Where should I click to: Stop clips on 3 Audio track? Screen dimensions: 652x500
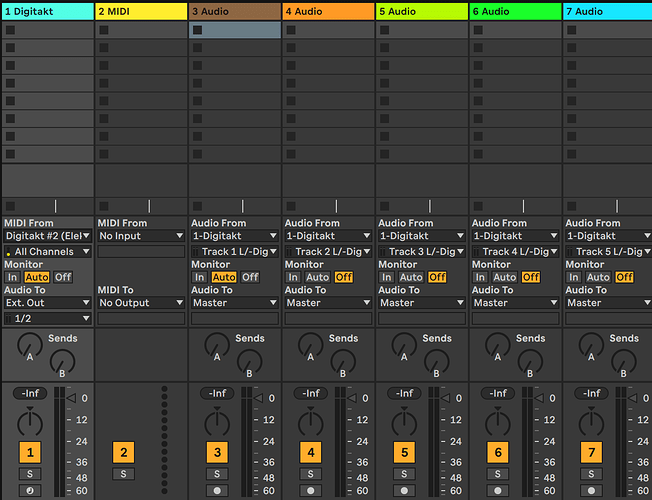tap(198, 206)
